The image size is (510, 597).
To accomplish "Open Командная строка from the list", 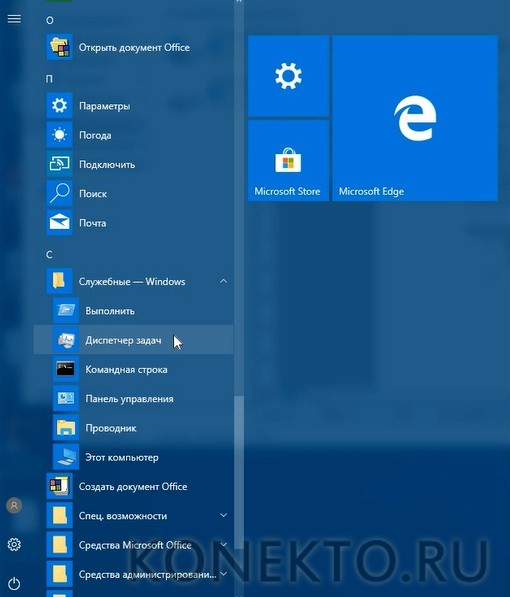I will pos(133,369).
